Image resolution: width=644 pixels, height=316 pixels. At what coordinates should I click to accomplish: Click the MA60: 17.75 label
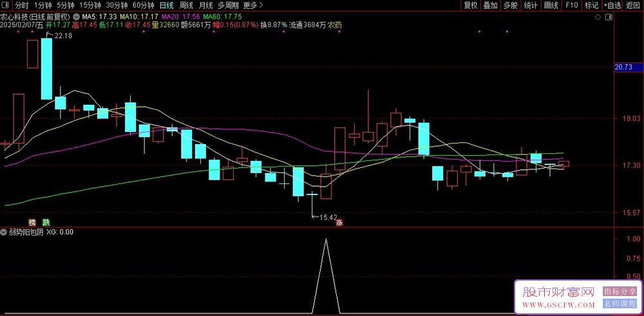pyautogui.click(x=222, y=17)
